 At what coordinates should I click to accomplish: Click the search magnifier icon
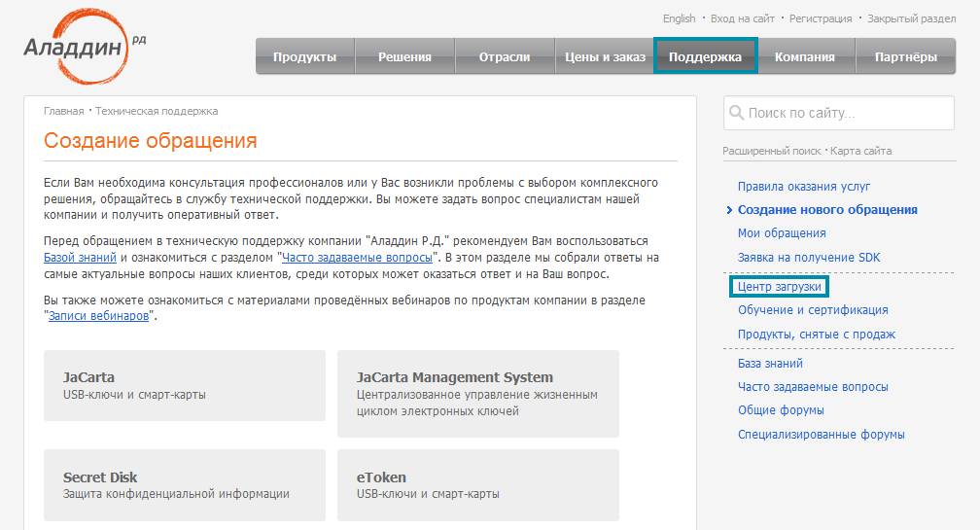pos(736,113)
